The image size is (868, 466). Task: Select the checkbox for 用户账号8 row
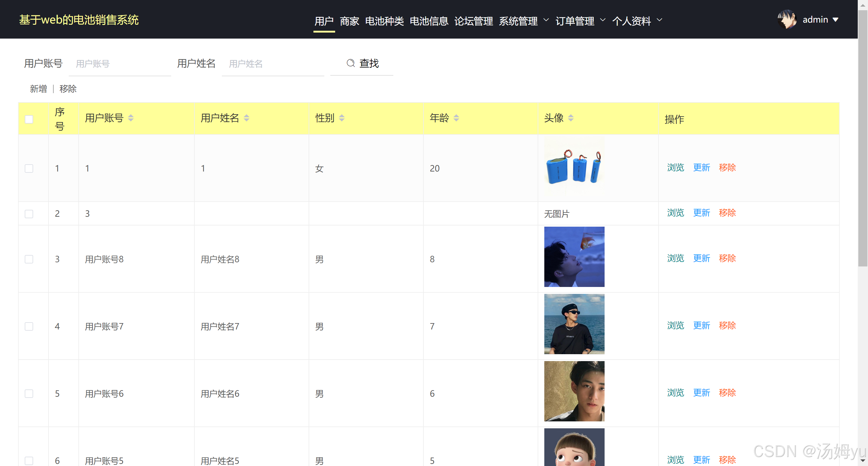point(29,259)
